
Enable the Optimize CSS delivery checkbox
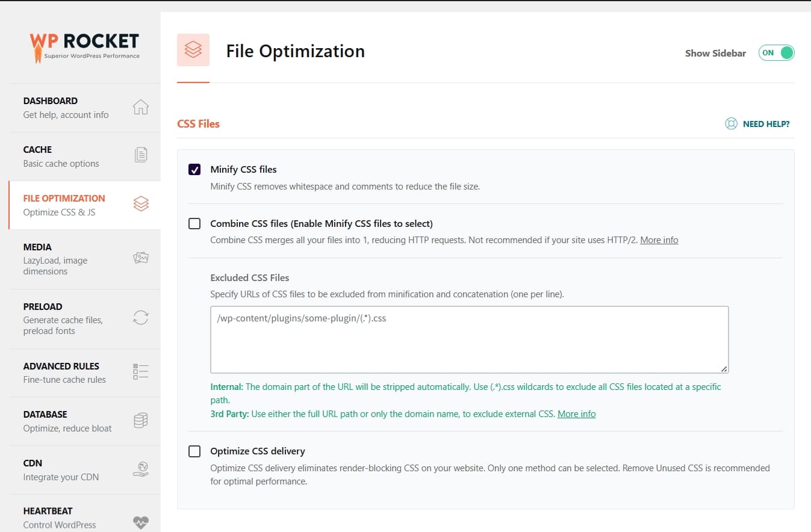point(194,451)
